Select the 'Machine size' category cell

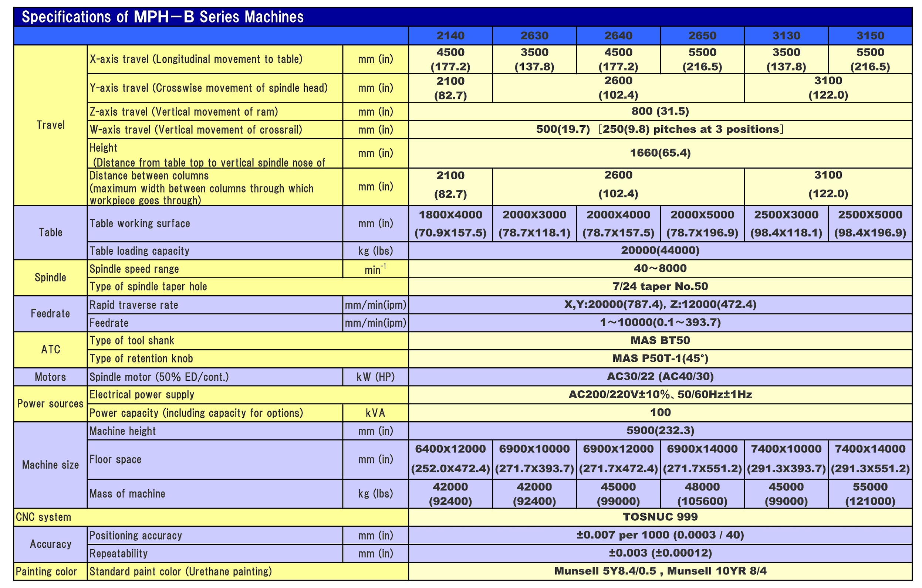click(51, 465)
